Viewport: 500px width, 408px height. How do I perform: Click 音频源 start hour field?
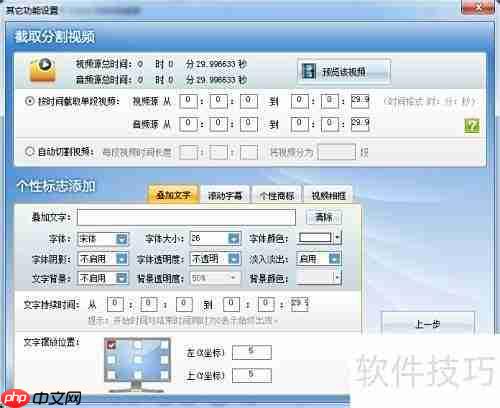coord(188,124)
